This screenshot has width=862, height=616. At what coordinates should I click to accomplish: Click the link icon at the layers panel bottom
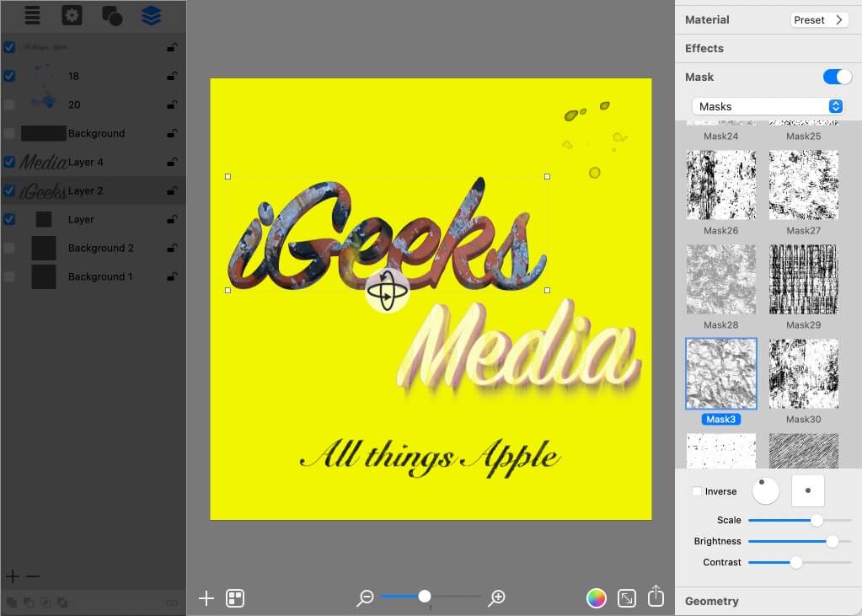172,603
